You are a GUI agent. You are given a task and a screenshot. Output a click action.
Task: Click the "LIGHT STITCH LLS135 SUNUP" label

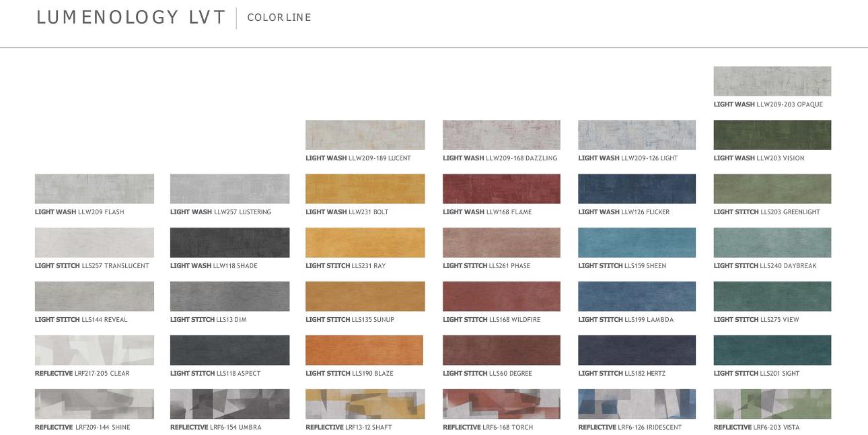coord(350,320)
